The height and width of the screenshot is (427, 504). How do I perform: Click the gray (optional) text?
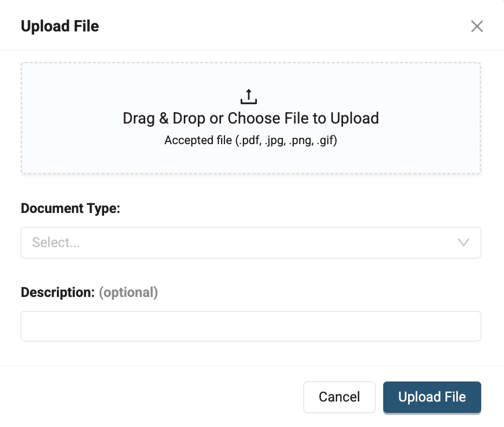click(x=128, y=293)
